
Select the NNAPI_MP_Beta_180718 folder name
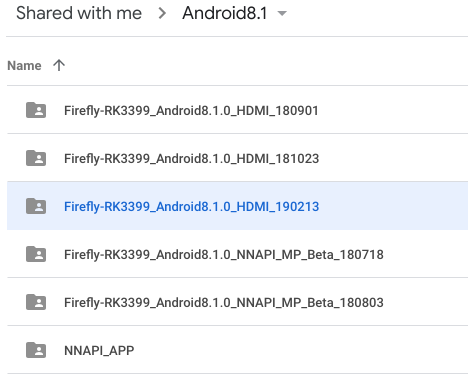coord(224,255)
